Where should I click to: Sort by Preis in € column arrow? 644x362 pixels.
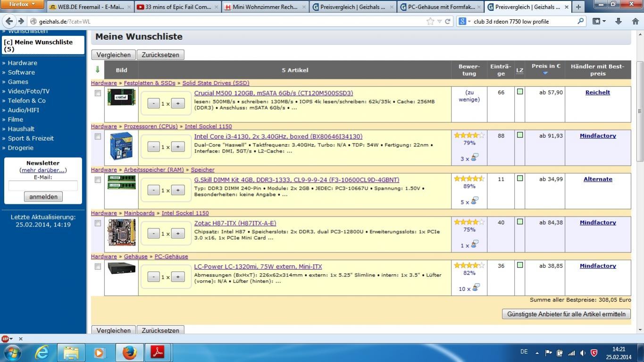tap(545, 74)
